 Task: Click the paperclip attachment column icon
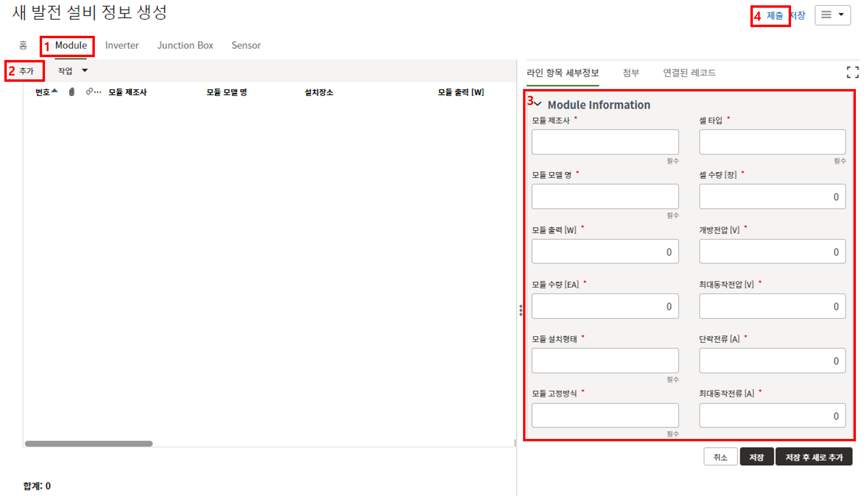72,92
